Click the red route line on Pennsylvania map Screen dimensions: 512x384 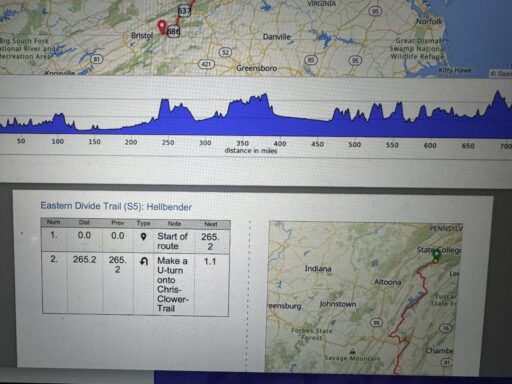(404, 312)
